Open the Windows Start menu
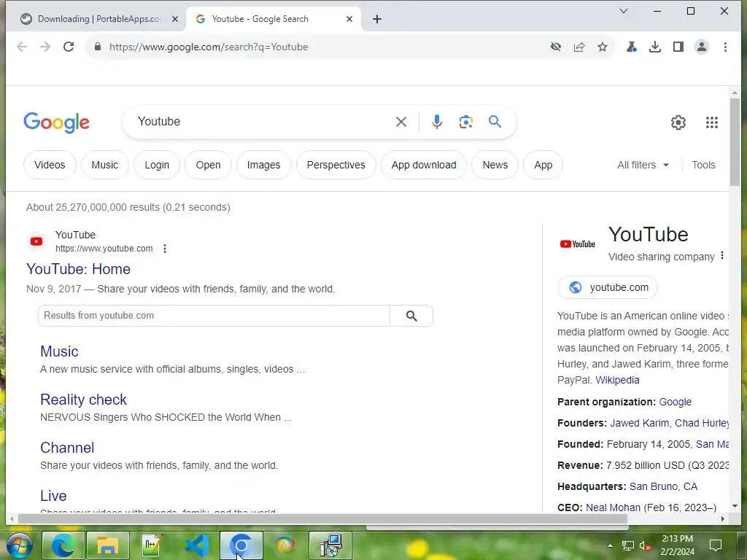The image size is (747, 560). pos(19,545)
